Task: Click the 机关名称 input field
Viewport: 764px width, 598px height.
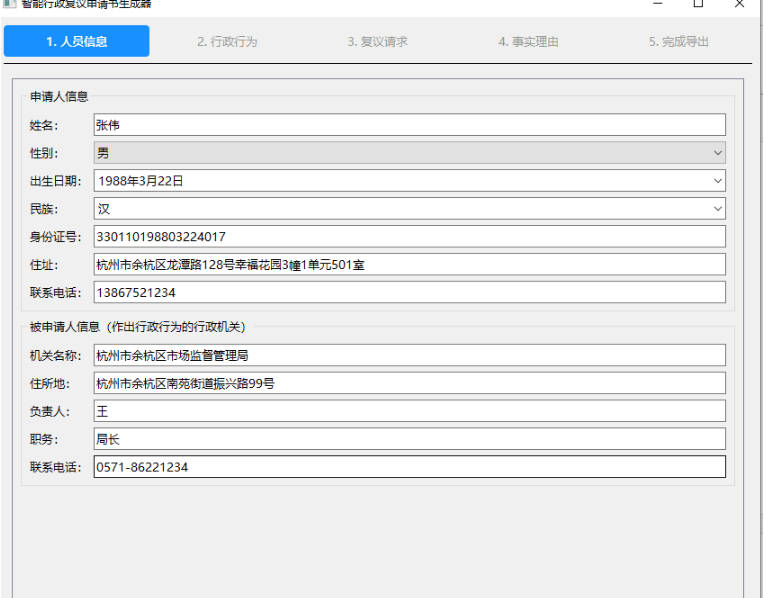Action: click(409, 355)
